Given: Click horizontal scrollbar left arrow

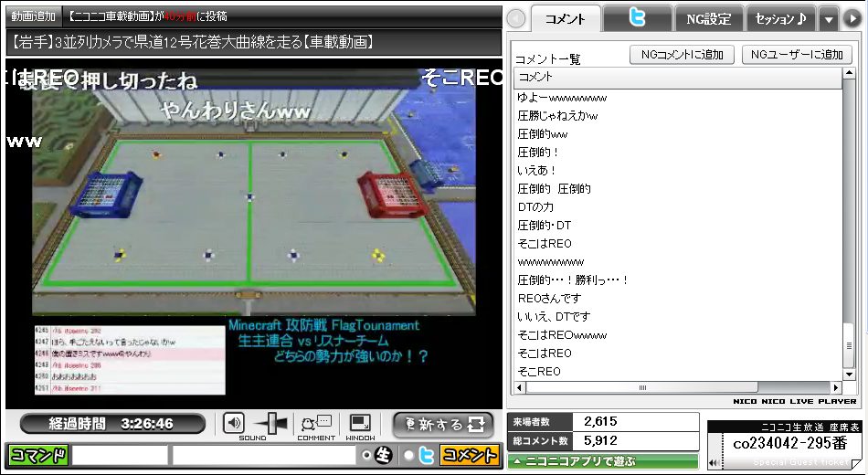Looking at the screenshot, I should (x=520, y=387).
